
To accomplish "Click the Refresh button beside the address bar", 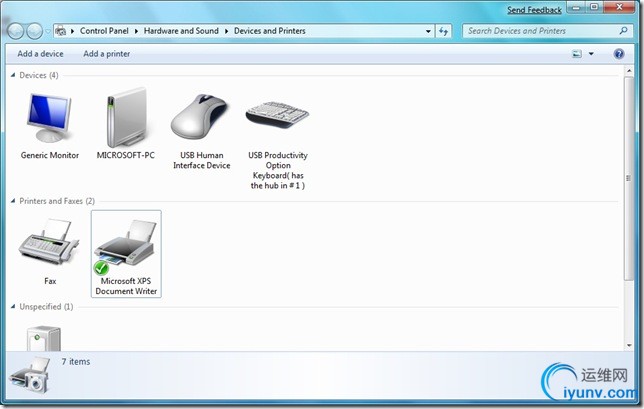I will pos(443,31).
